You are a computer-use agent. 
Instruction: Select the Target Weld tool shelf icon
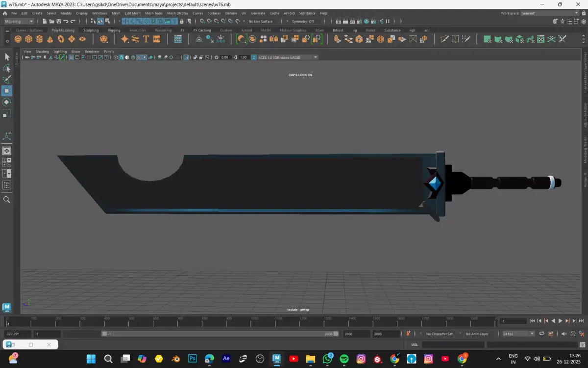455,39
